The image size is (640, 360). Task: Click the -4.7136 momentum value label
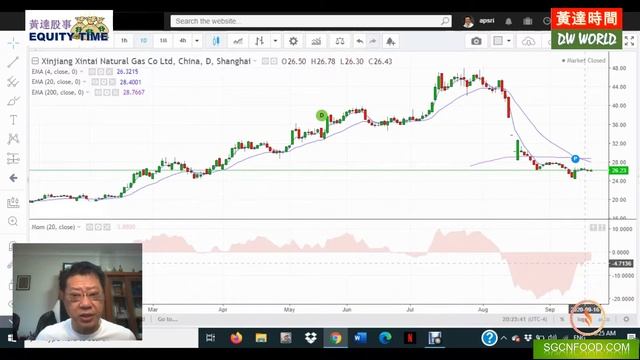621,264
